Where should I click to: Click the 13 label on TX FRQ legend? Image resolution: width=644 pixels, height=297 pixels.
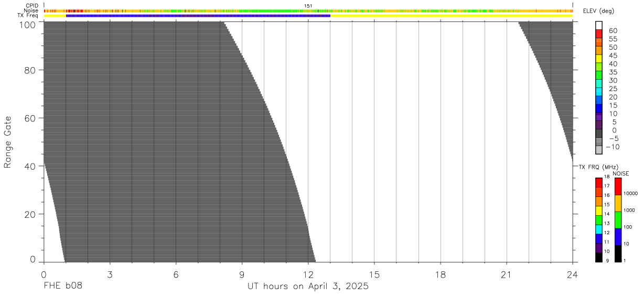(x=607, y=223)
